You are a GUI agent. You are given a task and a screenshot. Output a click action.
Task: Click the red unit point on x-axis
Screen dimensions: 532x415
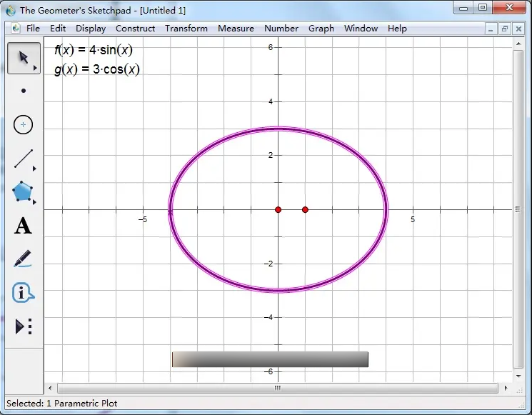pos(305,210)
